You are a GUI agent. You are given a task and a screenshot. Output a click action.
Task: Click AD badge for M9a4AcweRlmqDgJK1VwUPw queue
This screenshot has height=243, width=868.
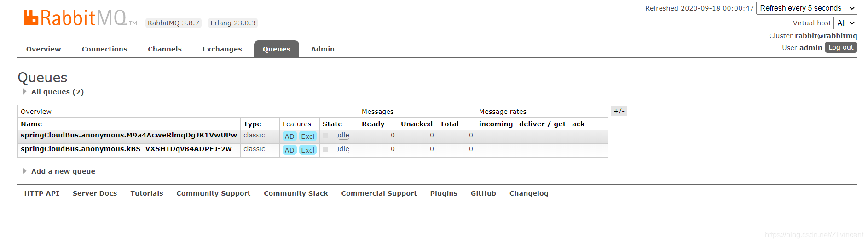[289, 136]
